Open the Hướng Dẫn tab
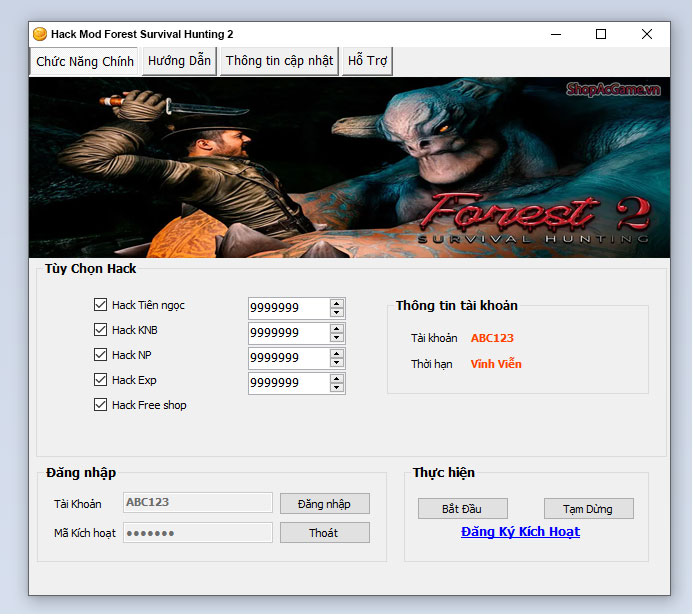The image size is (693, 616). [x=179, y=61]
